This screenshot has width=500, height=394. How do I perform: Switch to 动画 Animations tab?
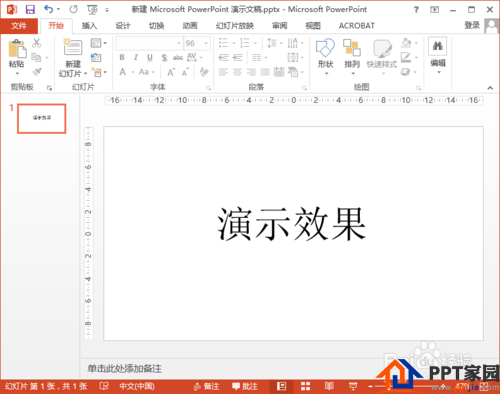190,26
